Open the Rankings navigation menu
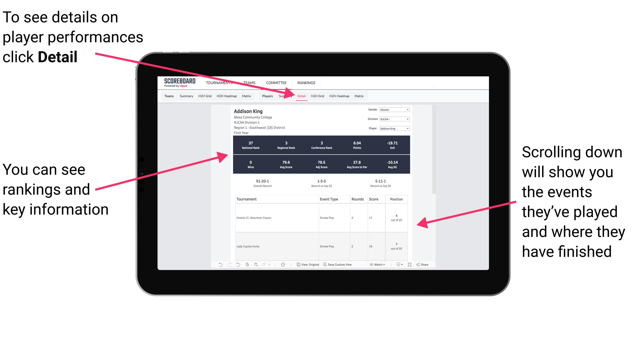The image size is (644, 346). (x=306, y=82)
